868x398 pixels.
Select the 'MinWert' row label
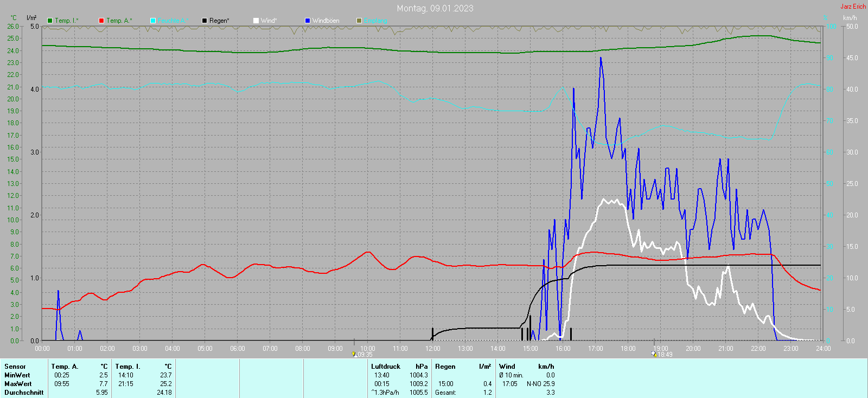[17, 375]
